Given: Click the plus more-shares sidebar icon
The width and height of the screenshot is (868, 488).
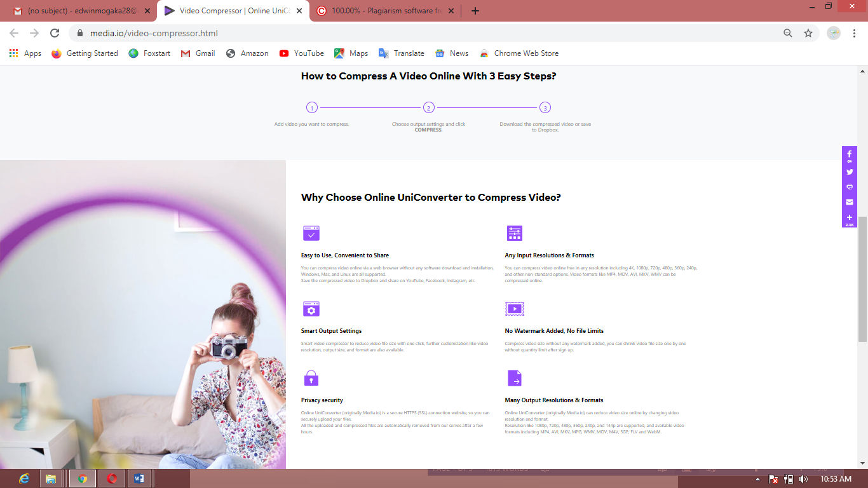Looking at the screenshot, I should pyautogui.click(x=850, y=219).
